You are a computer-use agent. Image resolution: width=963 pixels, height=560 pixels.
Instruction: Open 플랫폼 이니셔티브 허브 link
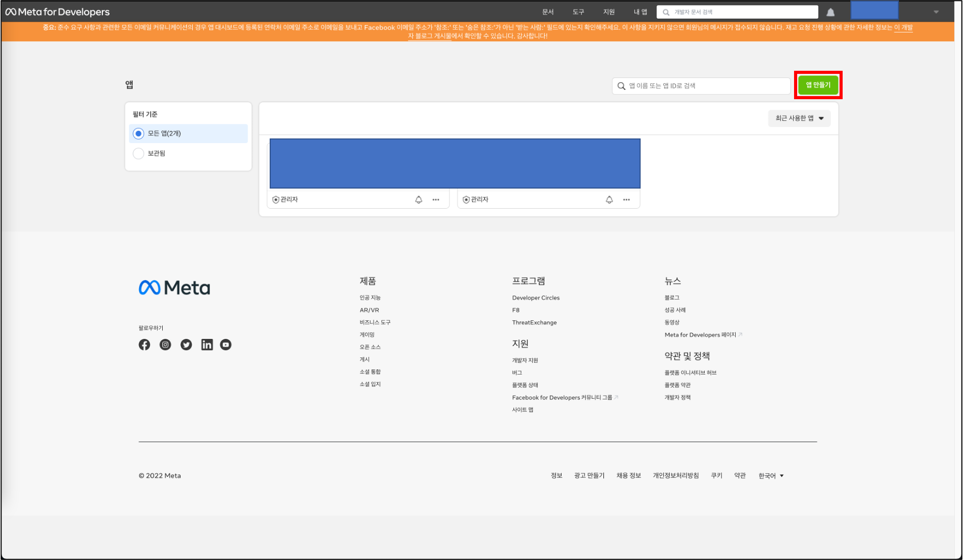[x=690, y=373]
